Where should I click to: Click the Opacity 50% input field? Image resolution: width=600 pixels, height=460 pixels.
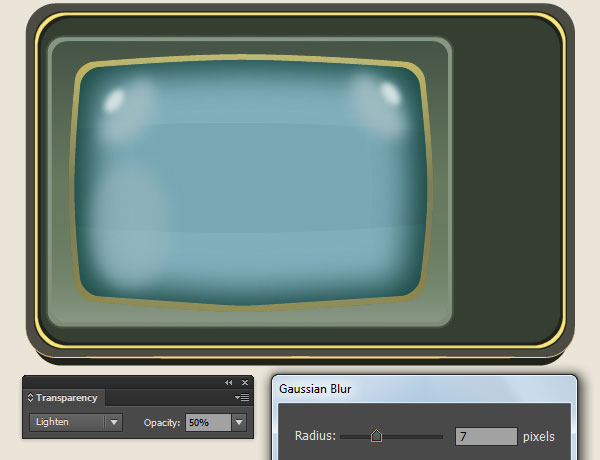(208, 422)
